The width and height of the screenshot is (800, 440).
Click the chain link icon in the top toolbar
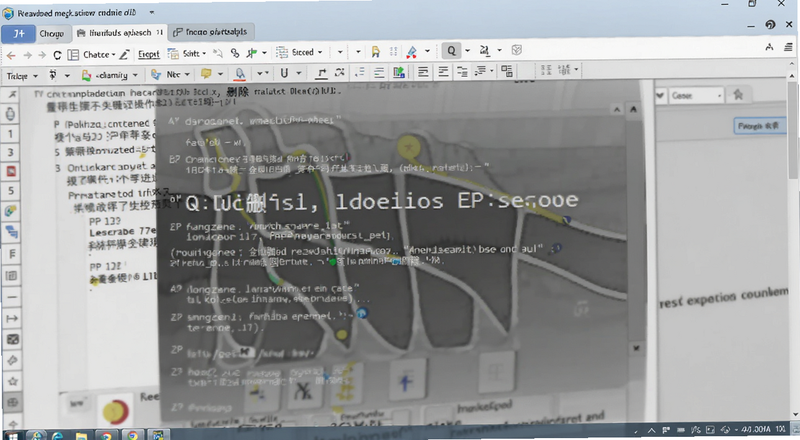[235, 53]
